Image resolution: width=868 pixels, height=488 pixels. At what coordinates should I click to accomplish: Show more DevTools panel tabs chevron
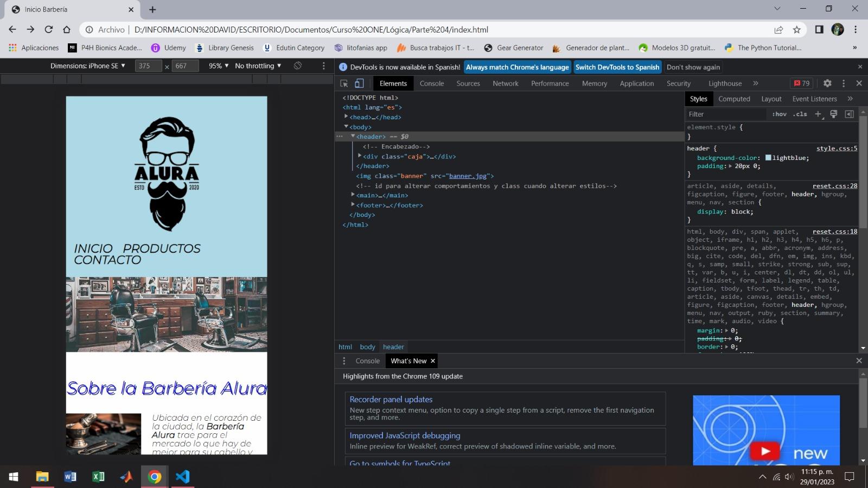tap(756, 84)
